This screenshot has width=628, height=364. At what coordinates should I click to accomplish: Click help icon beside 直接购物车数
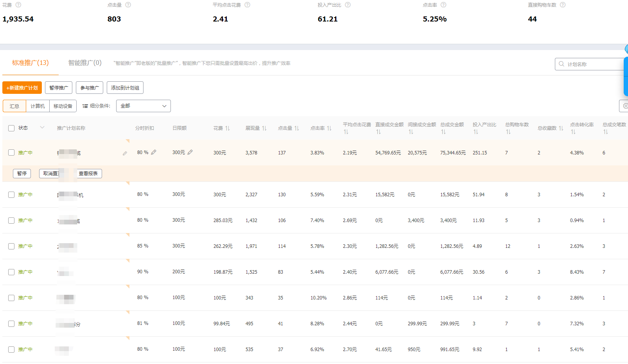563,5
